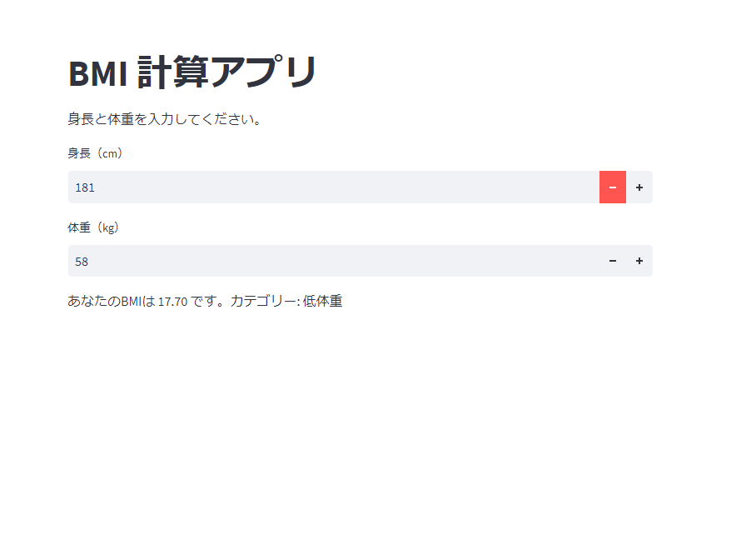Click the highlighted red minus button
The height and width of the screenshot is (560, 756).
(x=612, y=187)
